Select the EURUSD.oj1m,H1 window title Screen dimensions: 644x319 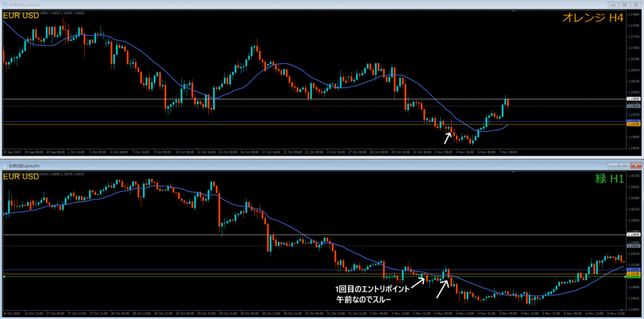(x=25, y=165)
